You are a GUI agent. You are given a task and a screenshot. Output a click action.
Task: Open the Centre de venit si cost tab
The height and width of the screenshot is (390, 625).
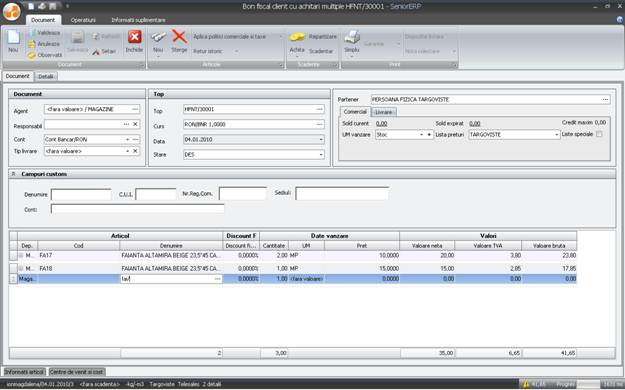pyautogui.click(x=77, y=372)
